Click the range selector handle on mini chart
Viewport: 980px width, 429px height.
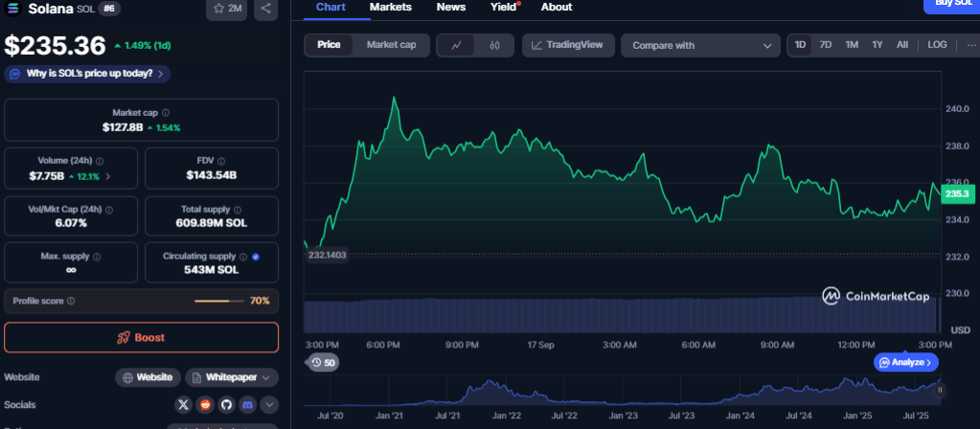pos(940,390)
